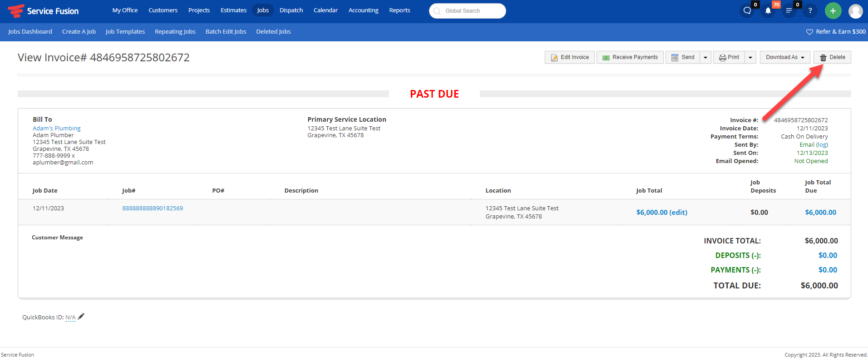Open the Accounting menu
Image resolution: width=868 pixels, height=362 pixels.
[363, 10]
